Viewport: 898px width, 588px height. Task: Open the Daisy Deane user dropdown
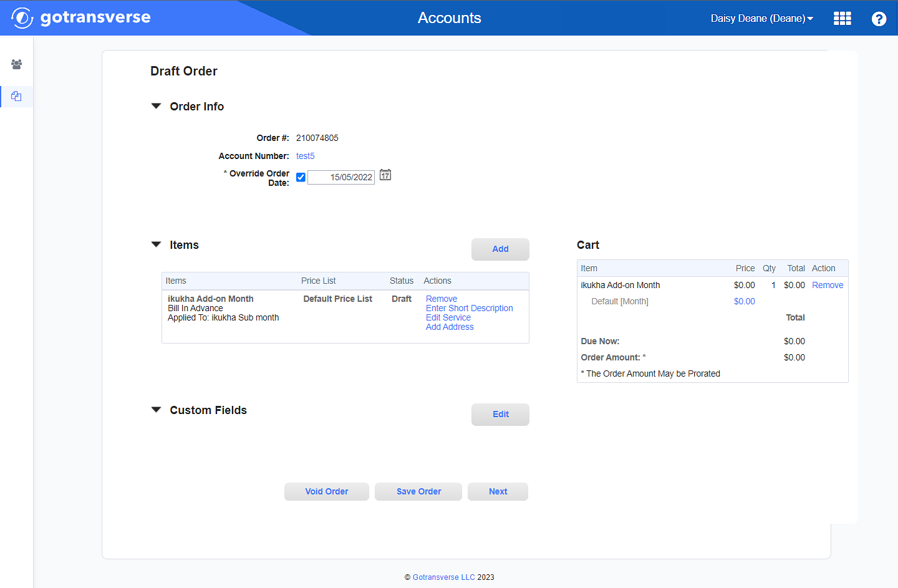(x=761, y=18)
